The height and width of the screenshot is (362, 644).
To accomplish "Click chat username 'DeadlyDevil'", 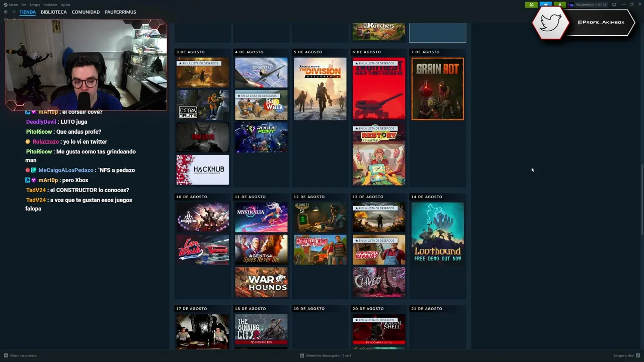I will point(41,122).
